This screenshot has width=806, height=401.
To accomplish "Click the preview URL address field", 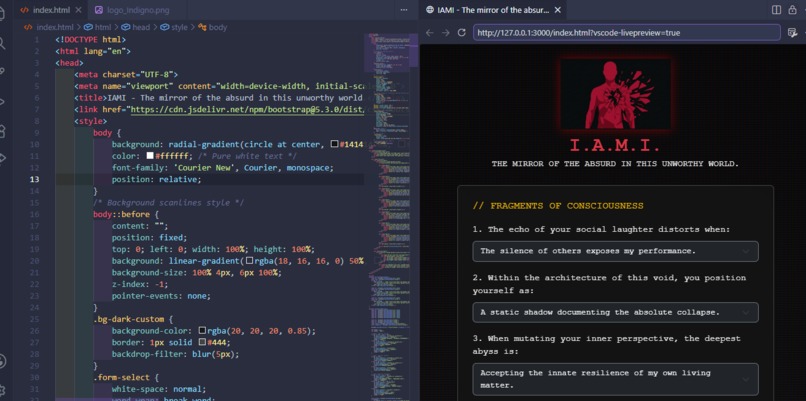I will (x=627, y=32).
